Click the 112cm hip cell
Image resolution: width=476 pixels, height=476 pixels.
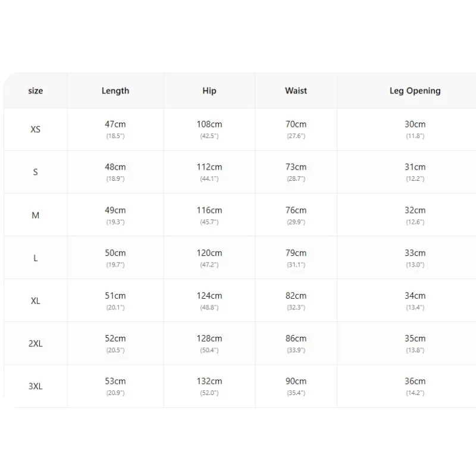[209, 172]
